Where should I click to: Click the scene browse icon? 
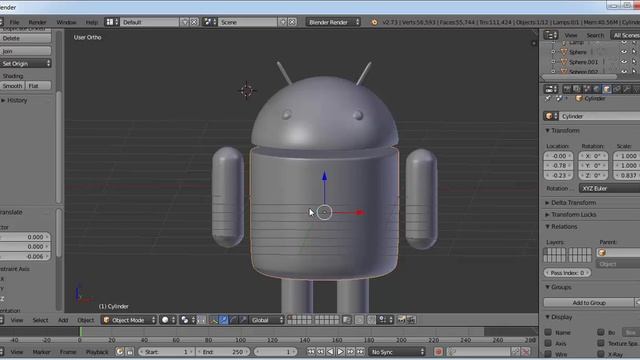210,22
